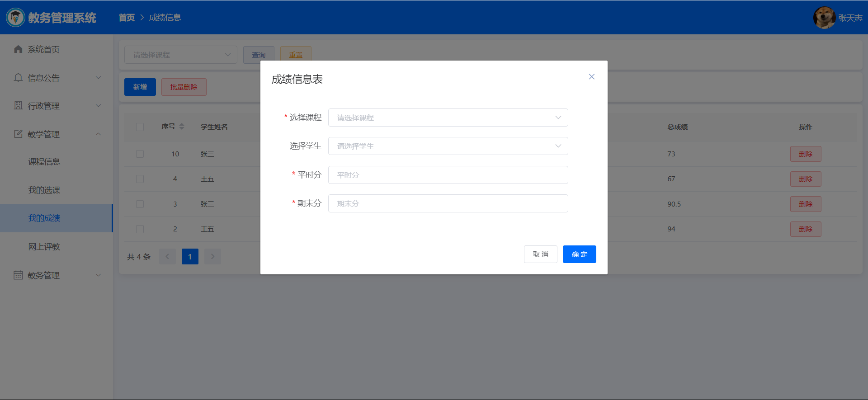Click the 批量删除 button
The image size is (868, 400).
pos(184,87)
